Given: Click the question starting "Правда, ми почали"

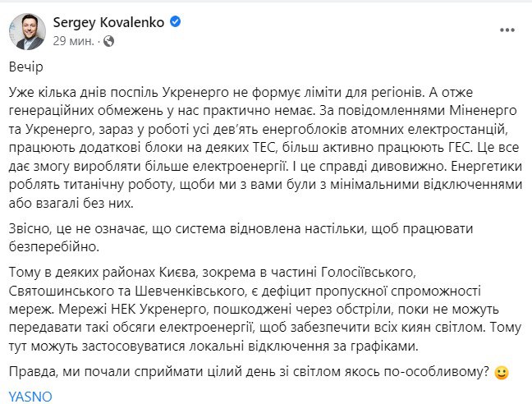Looking at the screenshot, I should (246, 372).
